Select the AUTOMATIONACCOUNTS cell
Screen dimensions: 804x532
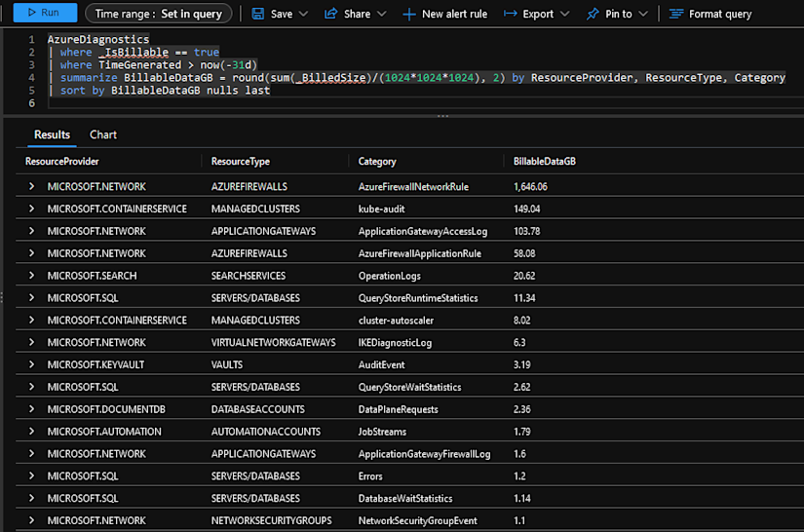(x=266, y=432)
